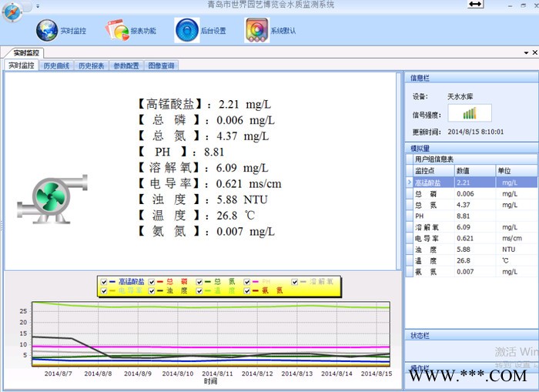
Task: Select the 总磷 row in the table
Action: click(x=472, y=193)
